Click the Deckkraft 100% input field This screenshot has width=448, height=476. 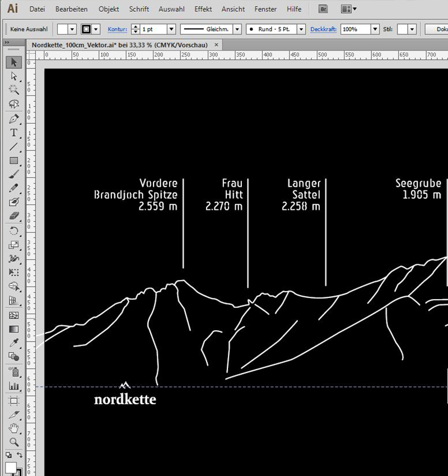coord(356,30)
